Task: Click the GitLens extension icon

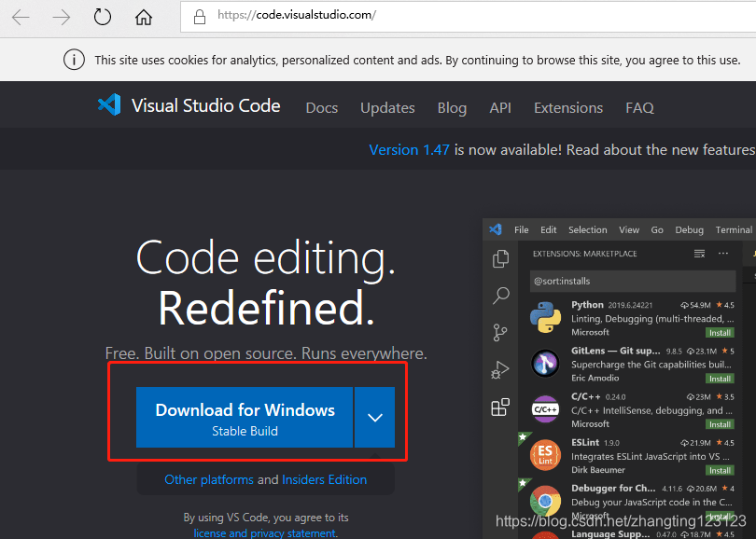Action: [x=545, y=363]
